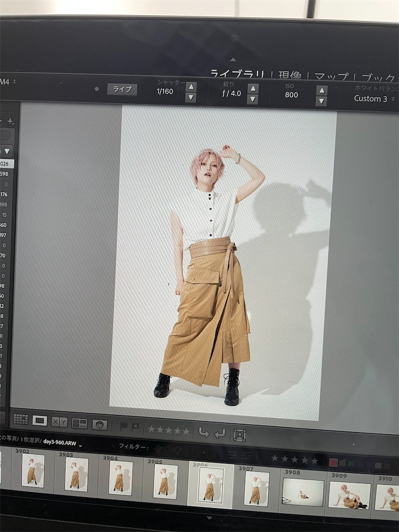Screen dimensions: 399x532
Task: Rotate photo clockwise
Action: pyautogui.click(x=220, y=433)
